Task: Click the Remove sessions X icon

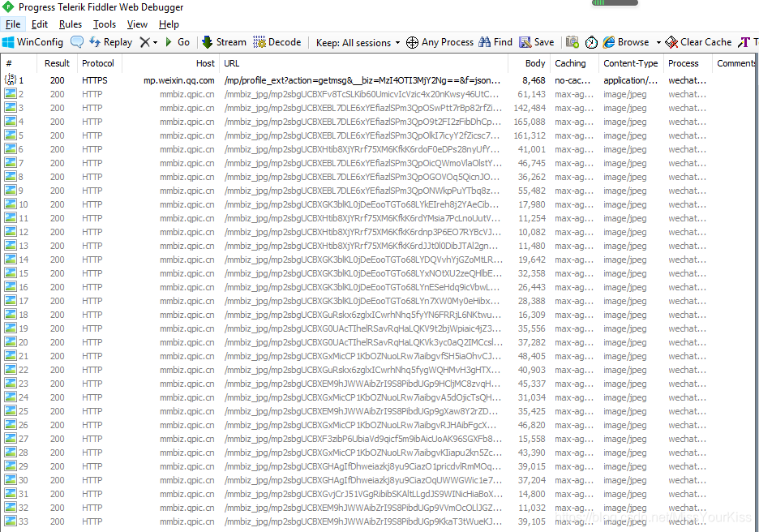Action: [144, 42]
